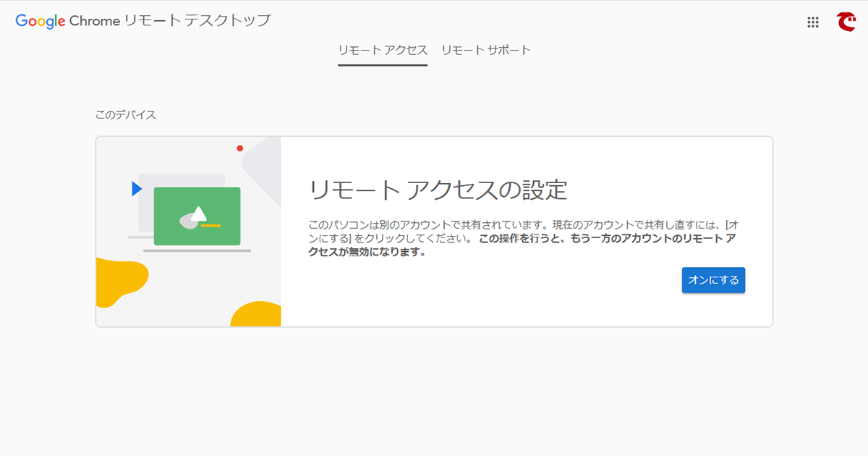Click the オンにする button
The image size is (868, 456).
coord(713,280)
